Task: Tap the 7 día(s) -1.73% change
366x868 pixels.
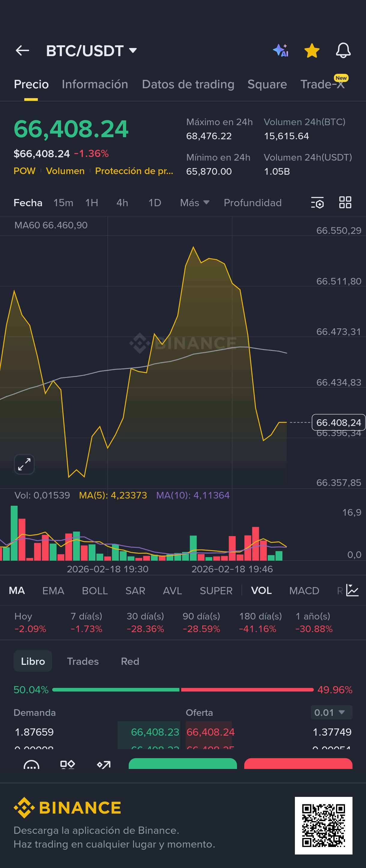Action: [x=86, y=622]
